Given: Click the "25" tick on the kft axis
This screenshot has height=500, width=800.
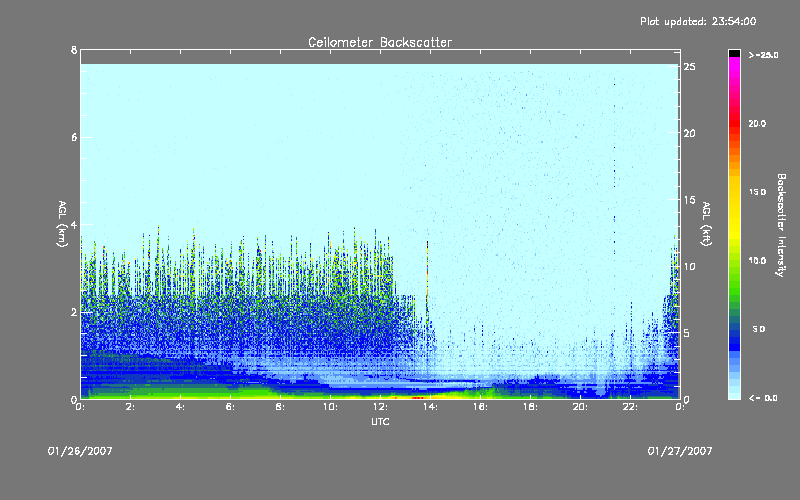Looking at the screenshot, I should 690,67.
